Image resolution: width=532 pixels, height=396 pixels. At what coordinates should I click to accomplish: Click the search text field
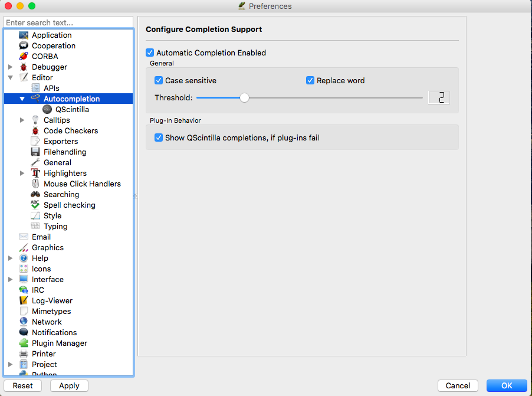(x=68, y=22)
